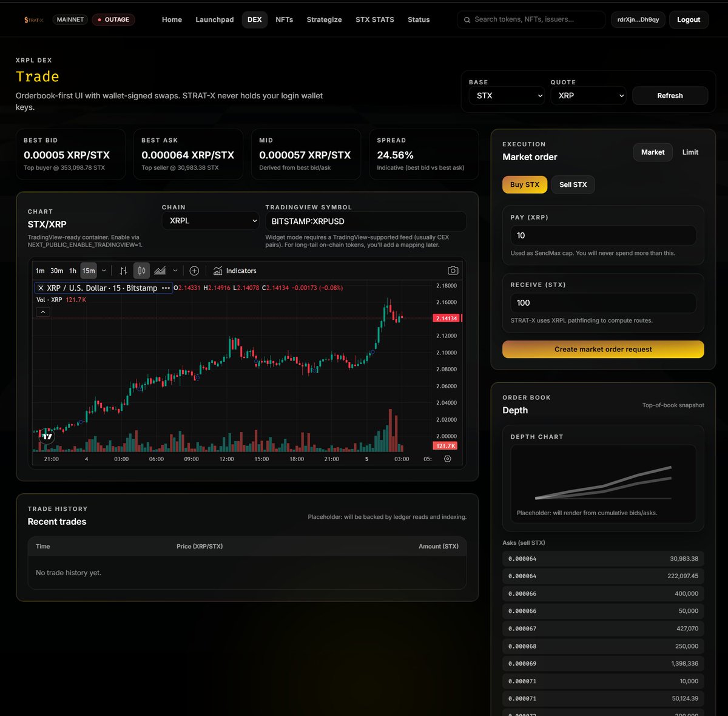Open the Home page
This screenshot has height=716, width=728.
172,20
